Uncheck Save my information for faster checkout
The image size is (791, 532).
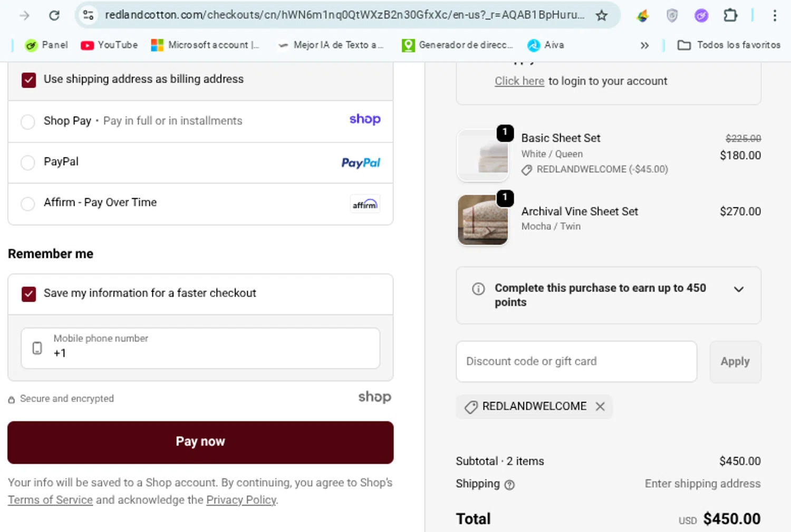pos(29,294)
